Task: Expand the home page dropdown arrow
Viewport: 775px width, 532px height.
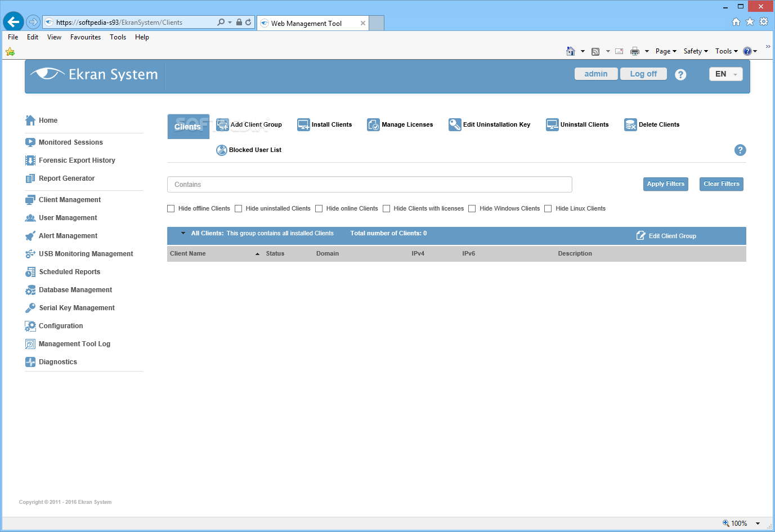Action: 583,51
